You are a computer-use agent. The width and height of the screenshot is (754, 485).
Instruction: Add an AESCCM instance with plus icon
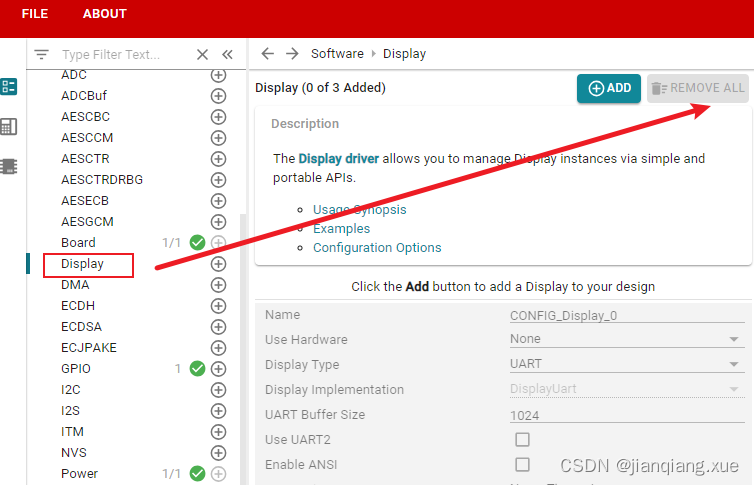point(218,138)
